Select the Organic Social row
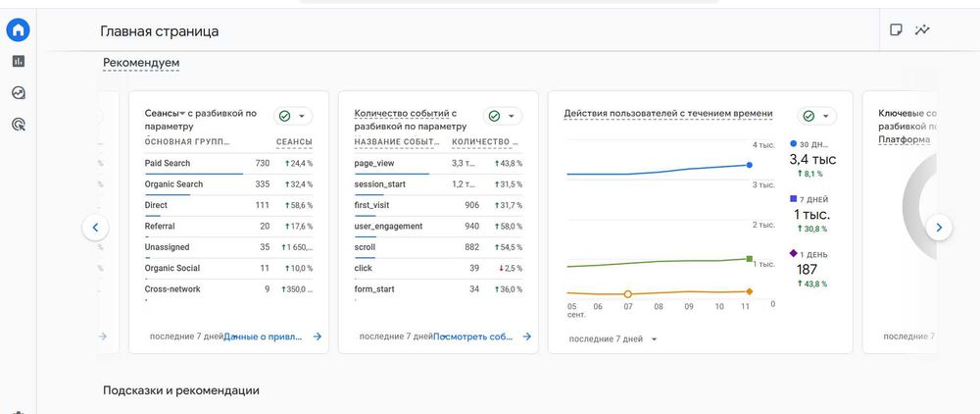 (228, 268)
